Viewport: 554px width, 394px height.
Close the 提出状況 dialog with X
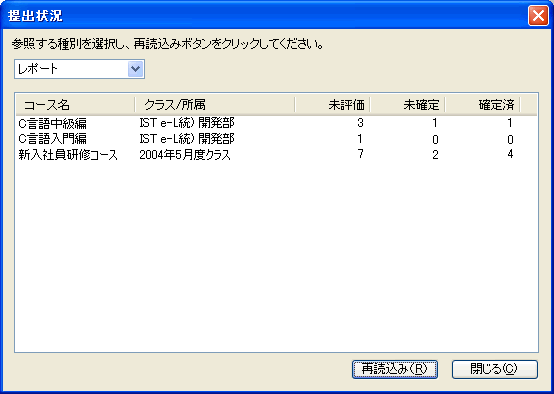pos(538,16)
